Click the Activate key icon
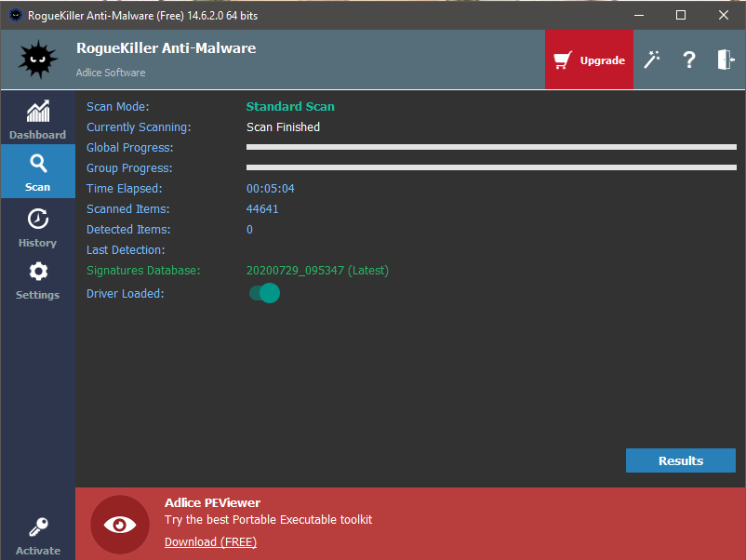 (38, 527)
